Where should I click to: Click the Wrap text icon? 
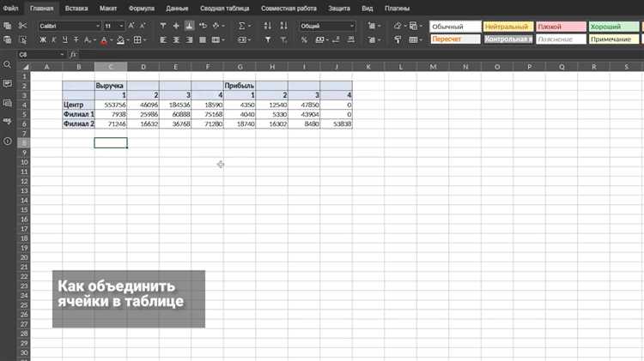pos(203,26)
